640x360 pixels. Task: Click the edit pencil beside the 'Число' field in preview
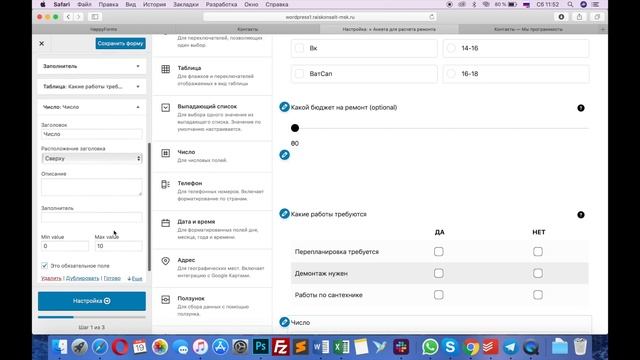click(284, 322)
